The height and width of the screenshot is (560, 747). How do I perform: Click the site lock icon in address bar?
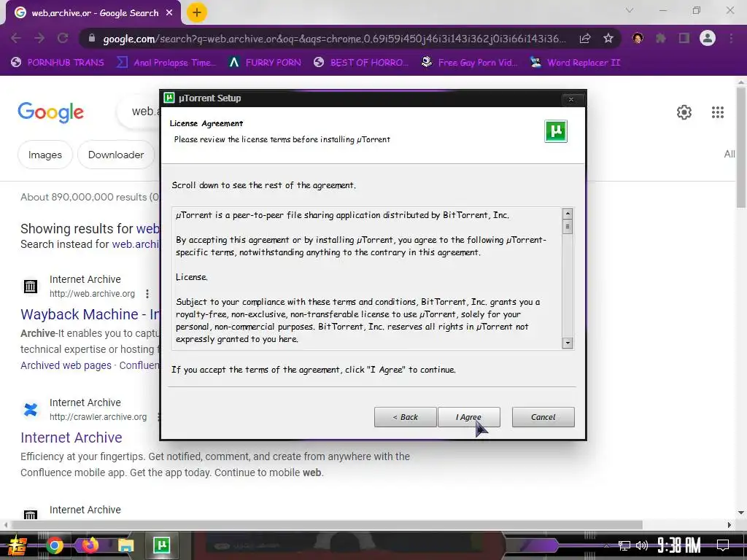pos(91,38)
